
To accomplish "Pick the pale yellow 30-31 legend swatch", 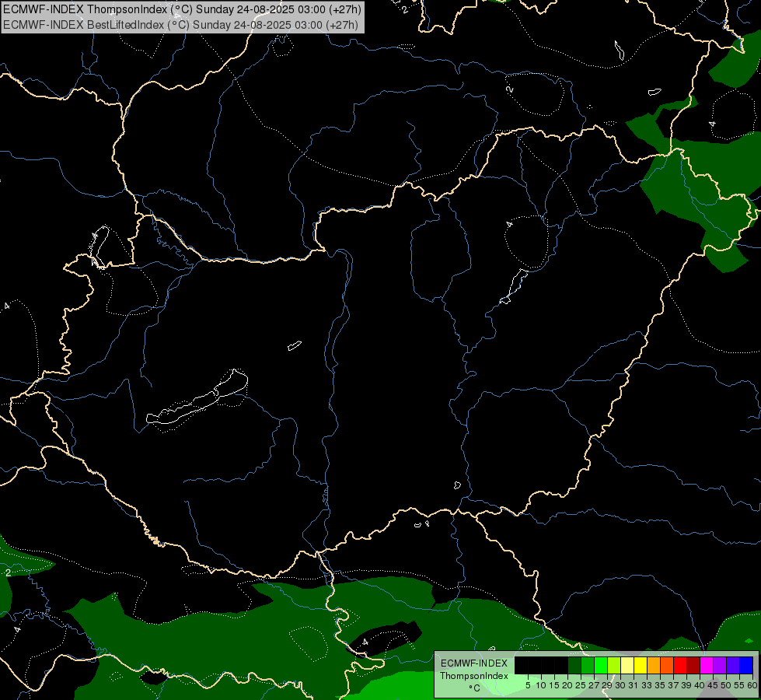I will click(x=627, y=666).
